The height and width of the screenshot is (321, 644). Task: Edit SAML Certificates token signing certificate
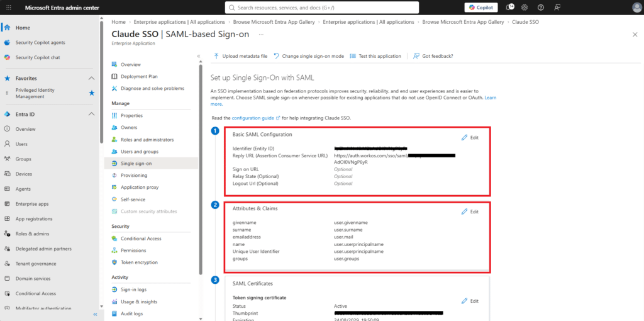point(470,301)
